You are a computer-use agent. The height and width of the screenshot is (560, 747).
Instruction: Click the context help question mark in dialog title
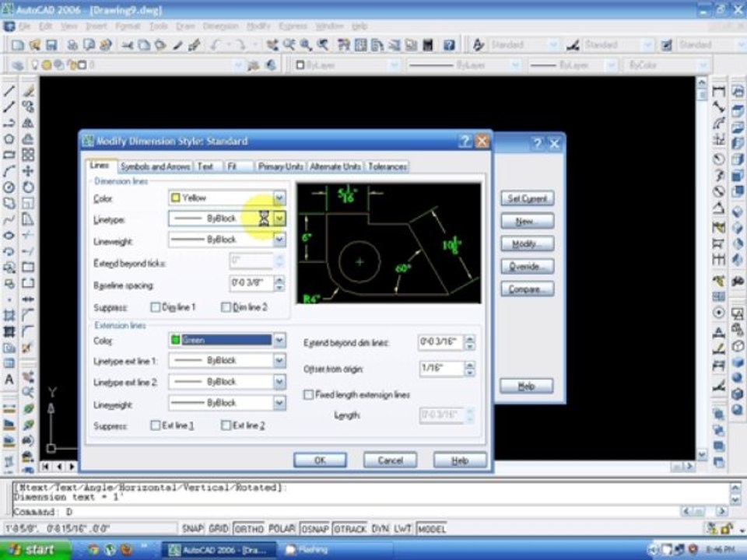tap(465, 141)
